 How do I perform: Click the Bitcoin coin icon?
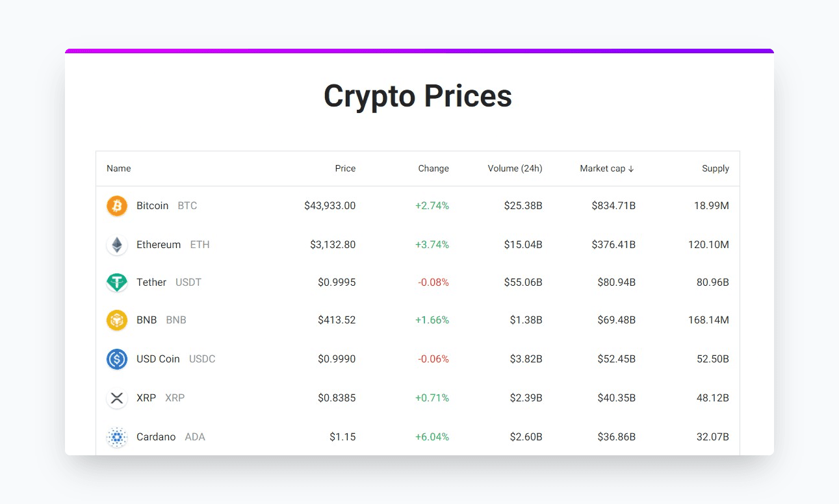117,206
